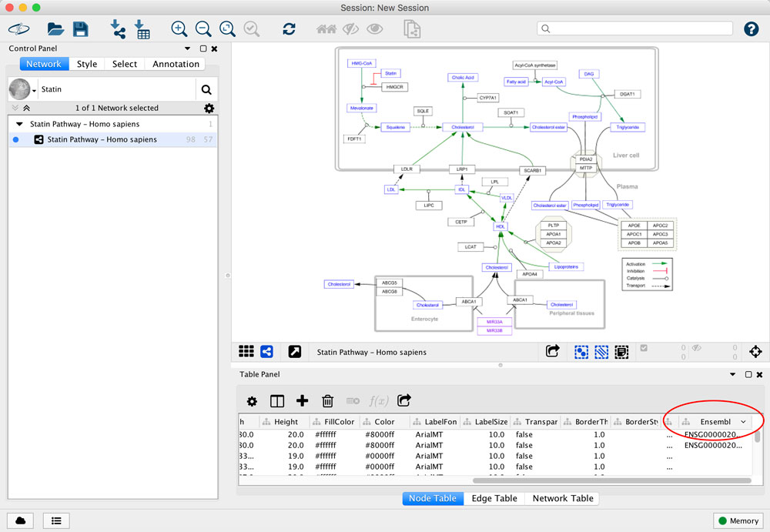Image resolution: width=770 pixels, height=532 pixels.
Task: Open the help question mark icon
Action: coord(751,29)
